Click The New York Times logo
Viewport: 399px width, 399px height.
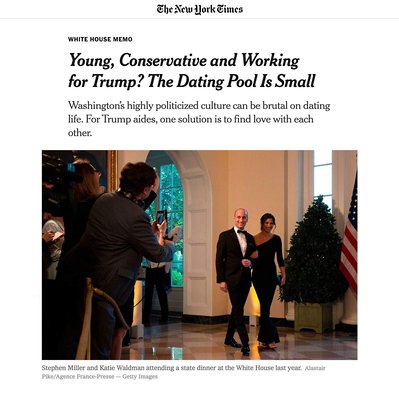(200, 9)
